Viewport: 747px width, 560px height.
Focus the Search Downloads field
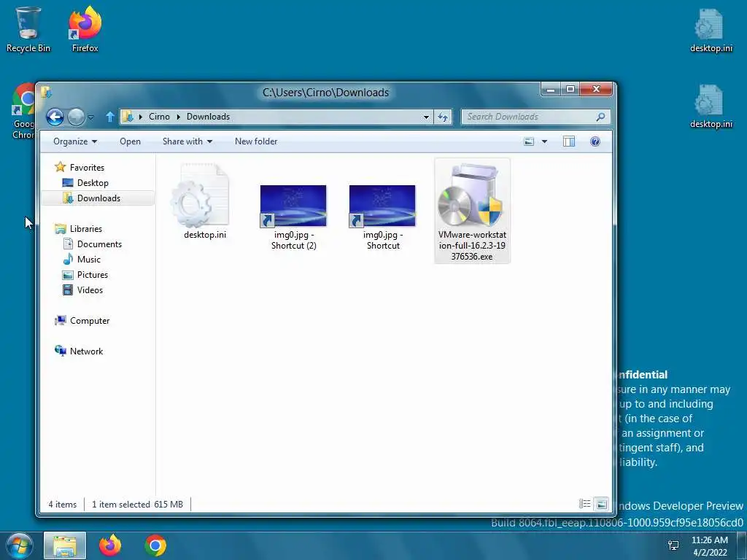point(535,117)
